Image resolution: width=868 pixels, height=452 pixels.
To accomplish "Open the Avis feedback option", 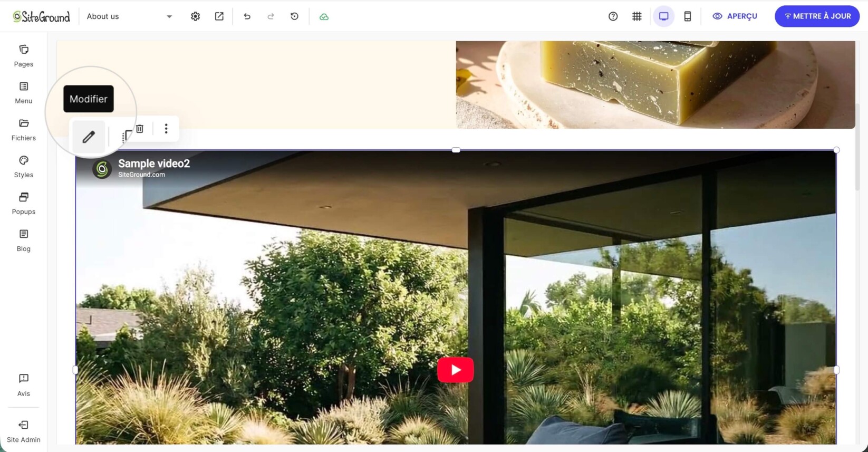I will [24, 385].
